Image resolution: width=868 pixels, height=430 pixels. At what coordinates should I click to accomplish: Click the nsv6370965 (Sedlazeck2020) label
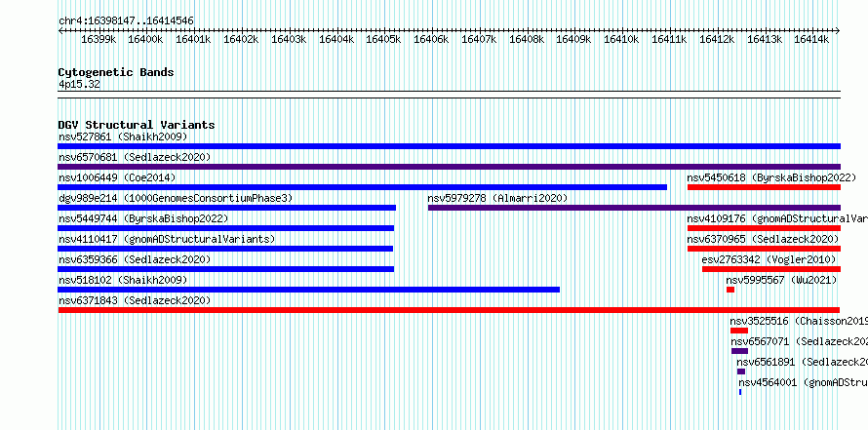pos(764,239)
